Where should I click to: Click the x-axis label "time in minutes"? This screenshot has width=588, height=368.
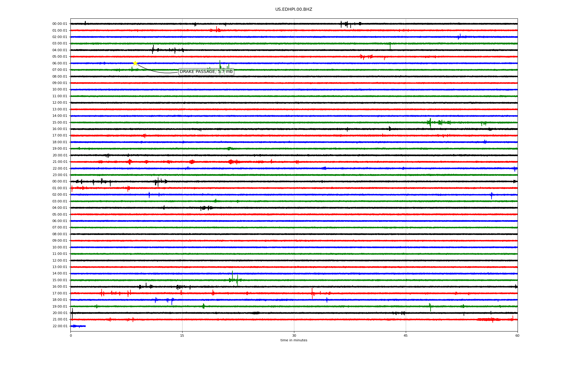(294, 340)
